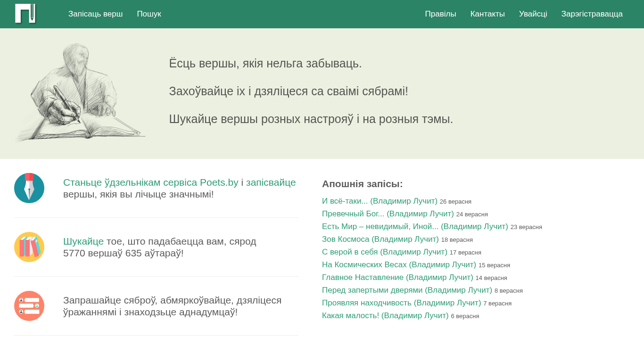Click the запісвайце link

pos(271,182)
